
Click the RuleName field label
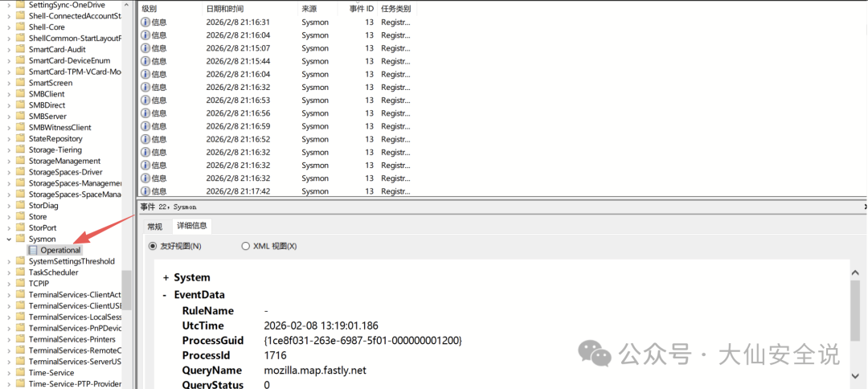pos(207,310)
